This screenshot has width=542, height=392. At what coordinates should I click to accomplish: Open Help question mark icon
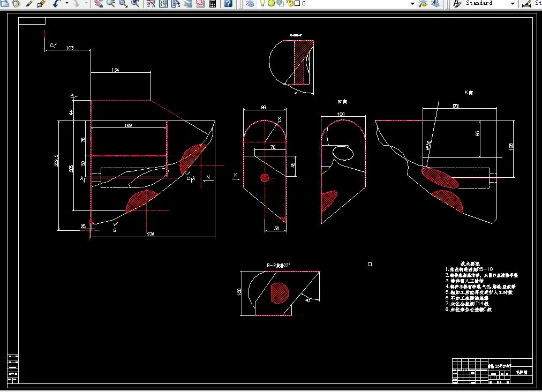[228, 3]
